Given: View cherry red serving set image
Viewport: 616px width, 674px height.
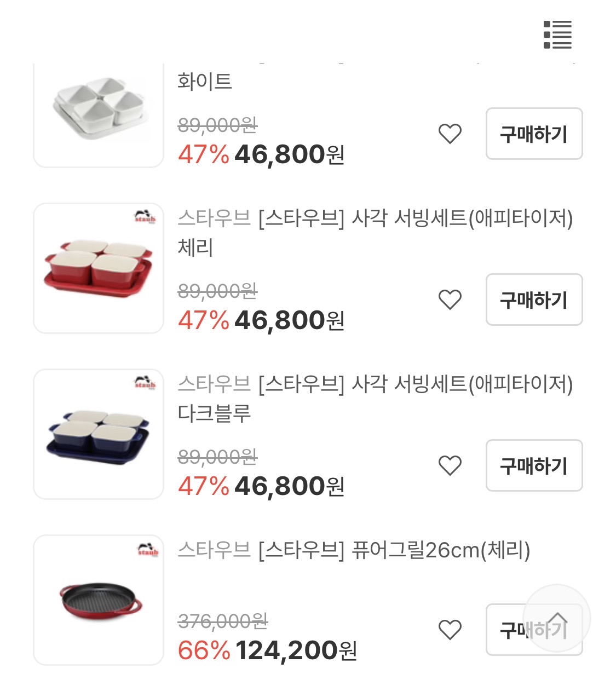Looking at the screenshot, I should click(x=99, y=268).
